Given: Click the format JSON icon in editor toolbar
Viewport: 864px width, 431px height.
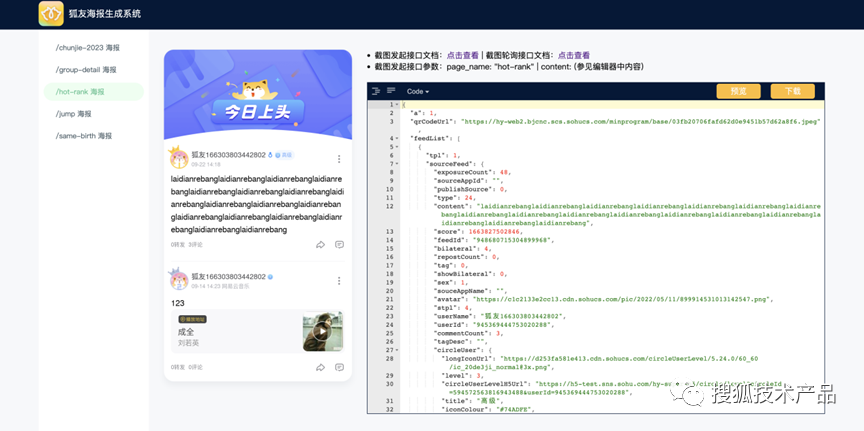Looking at the screenshot, I should click(x=376, y=91).
